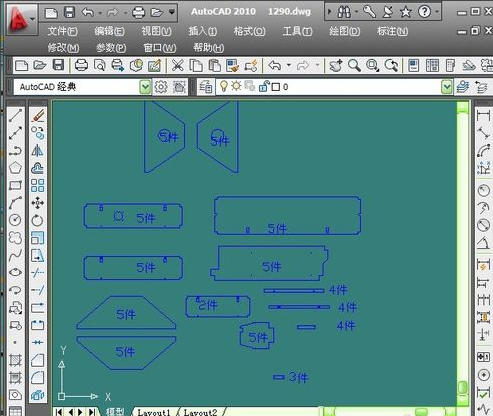Select the Erase modify tool

[x=38, y=115]
